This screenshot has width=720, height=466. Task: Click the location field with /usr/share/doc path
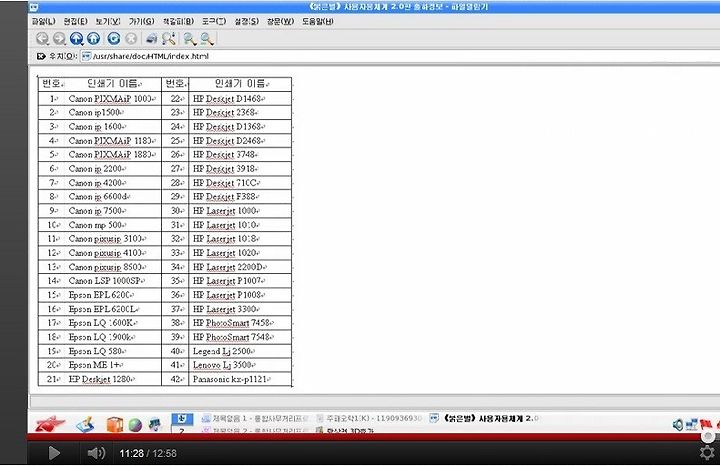tap(399, 56)
